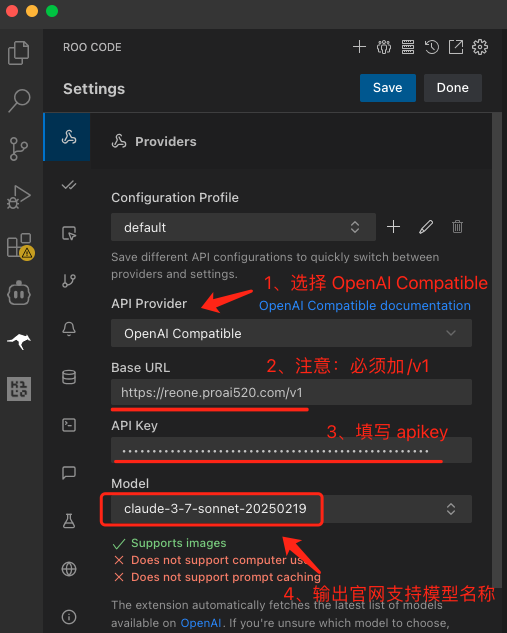
Task: Open the Explorer files icon
Action: click(x=19, y=52)
